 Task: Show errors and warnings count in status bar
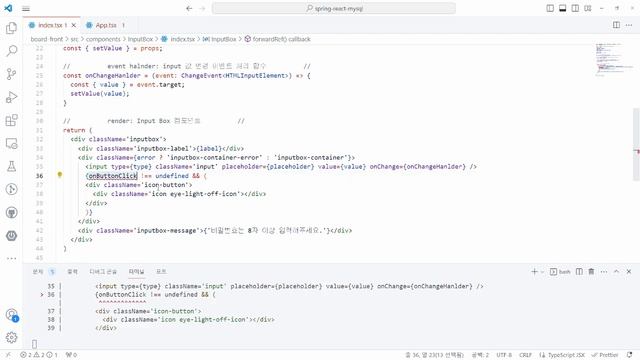pos(39,355)
